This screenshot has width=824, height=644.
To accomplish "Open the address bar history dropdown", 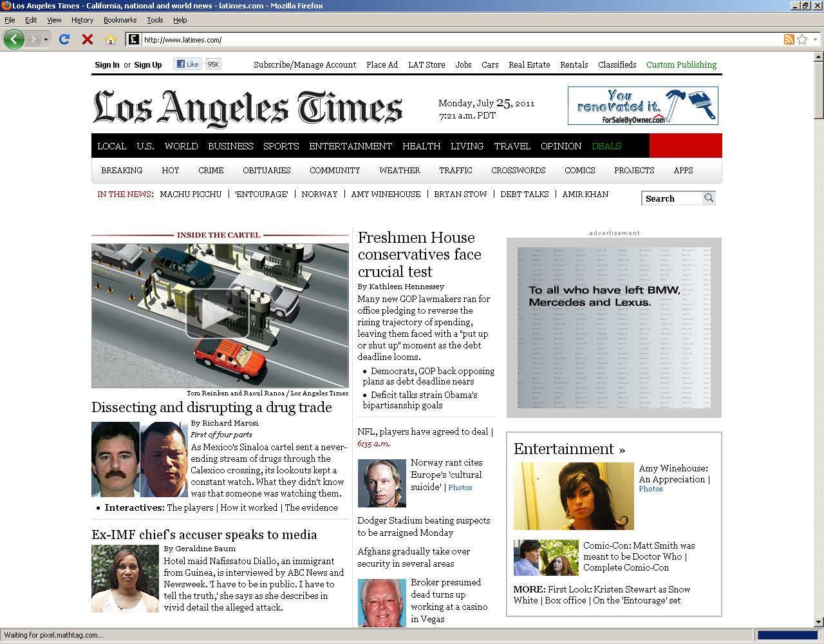I will coord(815,39).
